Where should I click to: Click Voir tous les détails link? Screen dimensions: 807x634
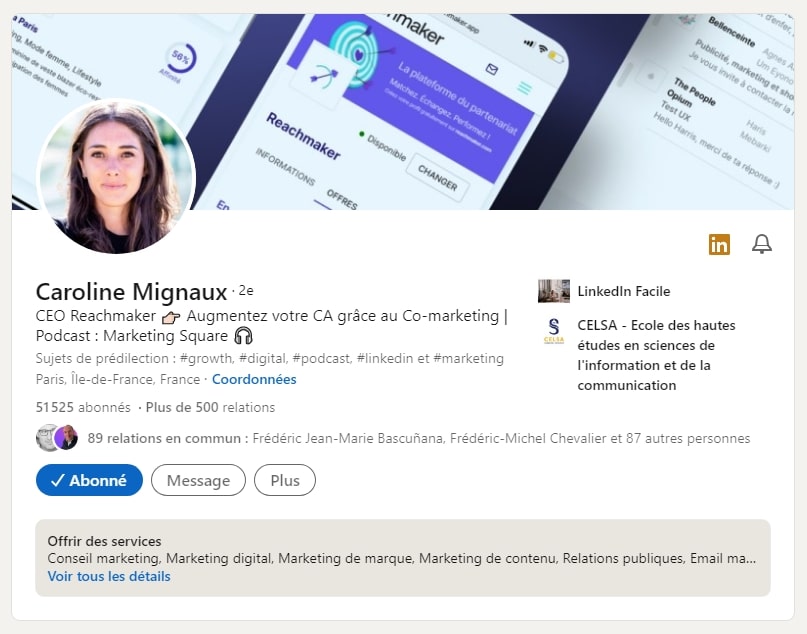pos(109,576)
